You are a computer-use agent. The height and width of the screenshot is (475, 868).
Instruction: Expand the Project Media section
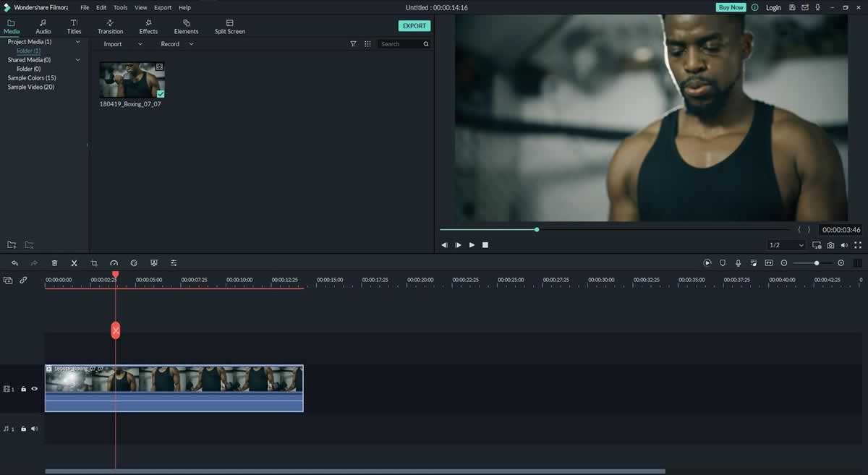77,41
